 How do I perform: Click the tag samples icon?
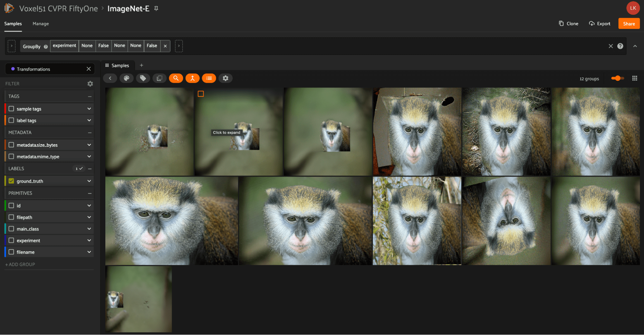pyautogui.click(x=143, y=78)
